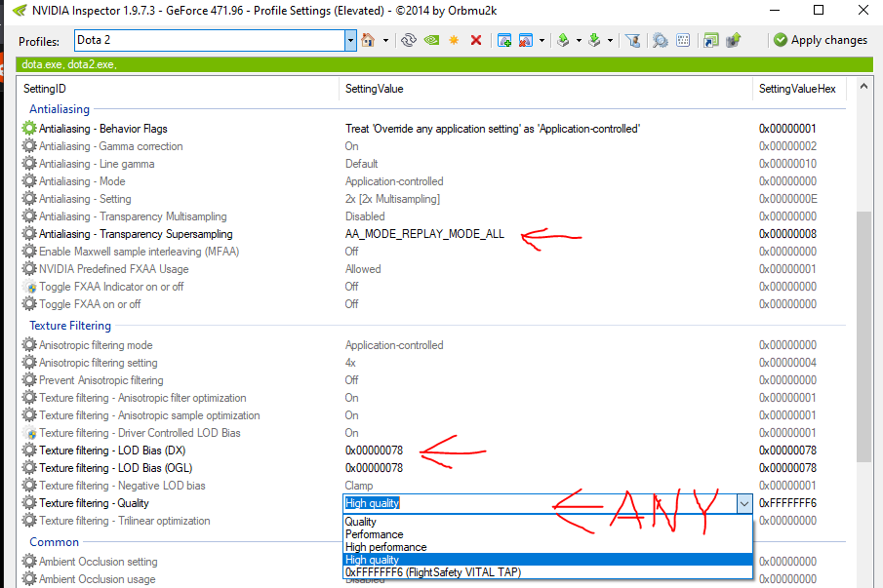Click the refresh profiles arrows icon
The width and height of the screenshot is (883, 588).
409,40
